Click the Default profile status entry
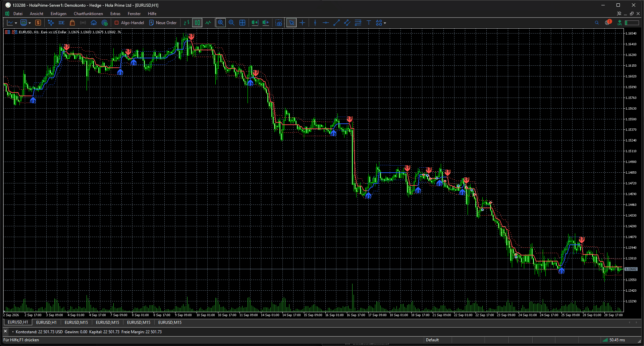The width and height of the screenshot is (644, 346). click(432, 340)
